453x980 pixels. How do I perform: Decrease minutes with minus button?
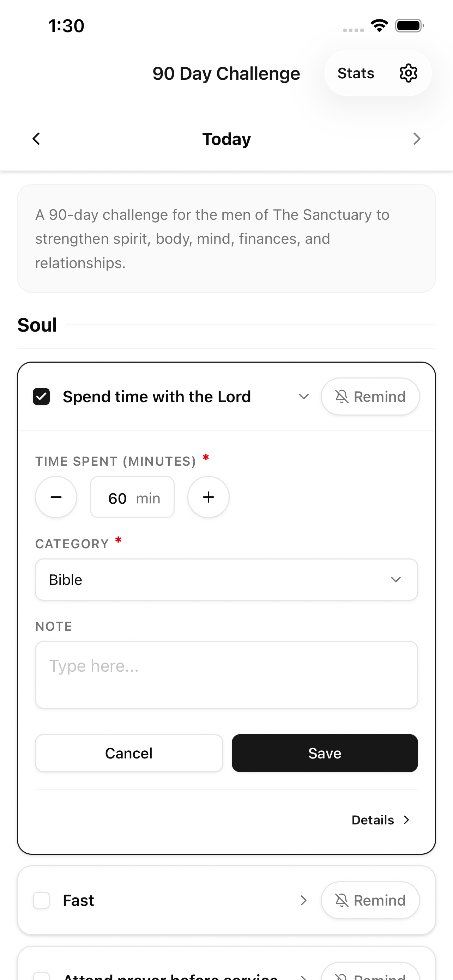click(x=56, y=497)
